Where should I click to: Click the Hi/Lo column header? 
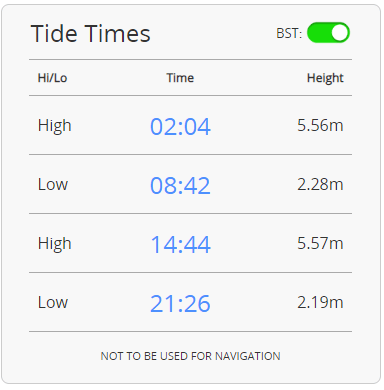(x=52, y=78)
